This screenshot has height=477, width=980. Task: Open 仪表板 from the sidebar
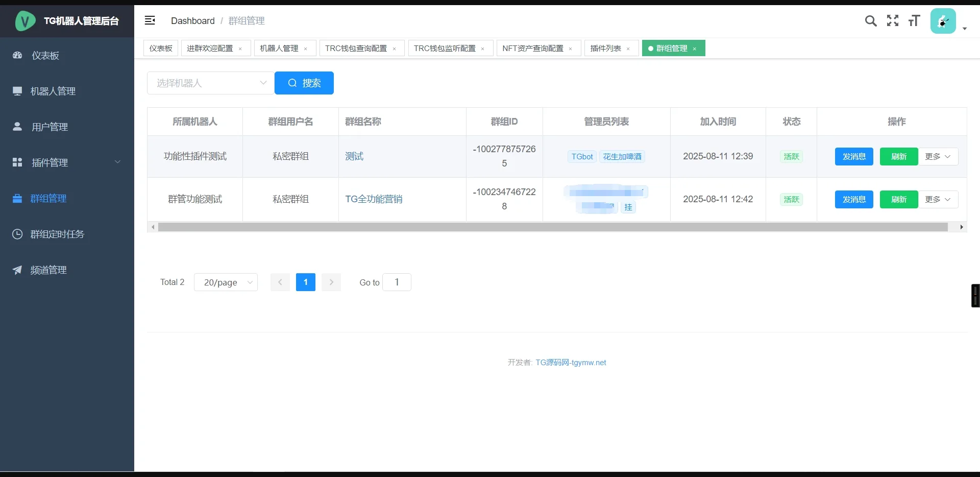tap(45, 56)
